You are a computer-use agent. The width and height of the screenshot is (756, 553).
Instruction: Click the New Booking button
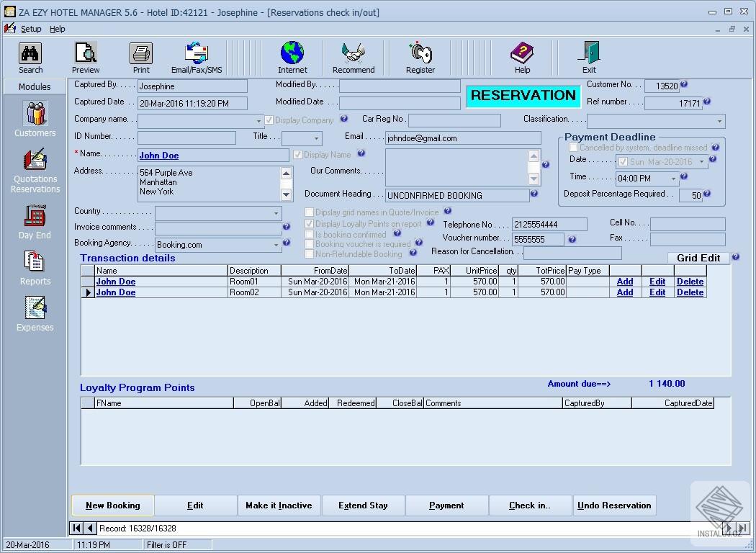(112, 505)
